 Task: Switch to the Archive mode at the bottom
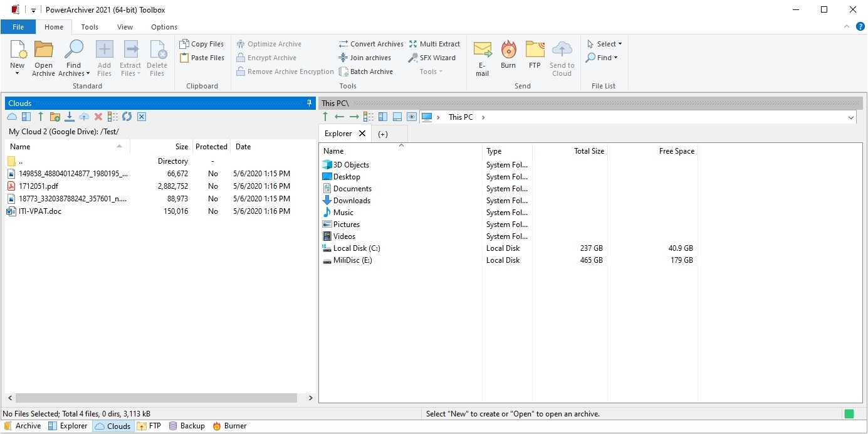(23, 426)
